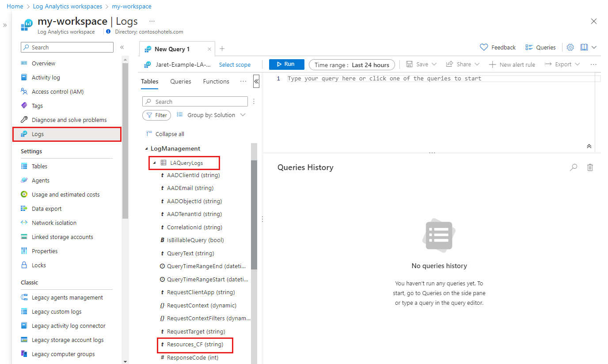Screen dimensions: 608x364
Task: Select the New Query 1 tab
Action: (x=172, y=49)
